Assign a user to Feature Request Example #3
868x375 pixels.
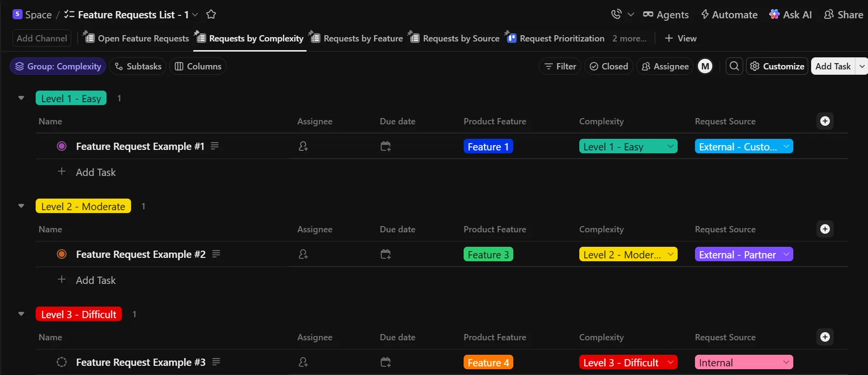pyautogui.click(x=303, y=362)
